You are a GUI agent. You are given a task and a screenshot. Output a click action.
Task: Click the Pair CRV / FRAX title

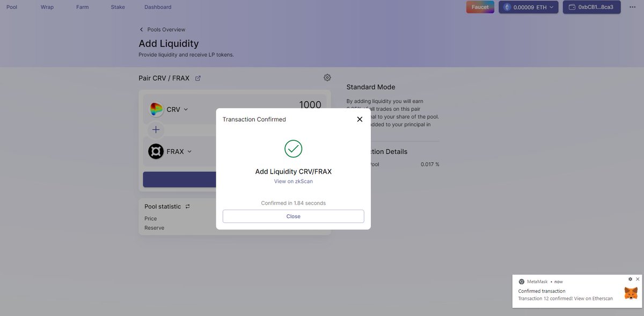164,78
